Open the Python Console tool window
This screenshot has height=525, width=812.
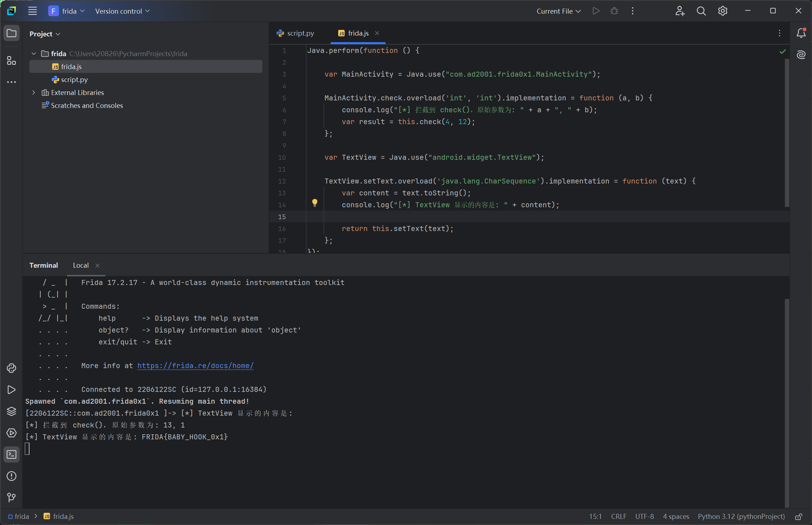(x=12, y=368)
